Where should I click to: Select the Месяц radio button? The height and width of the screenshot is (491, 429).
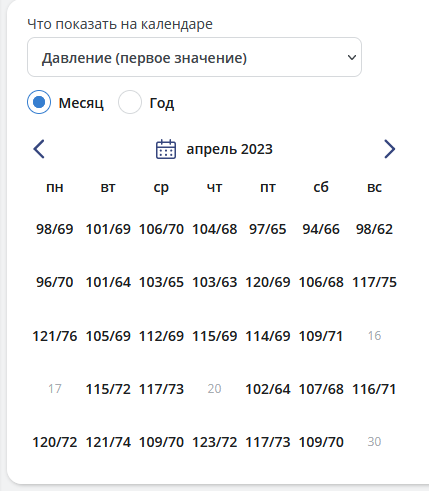click(x=39, y=102)
